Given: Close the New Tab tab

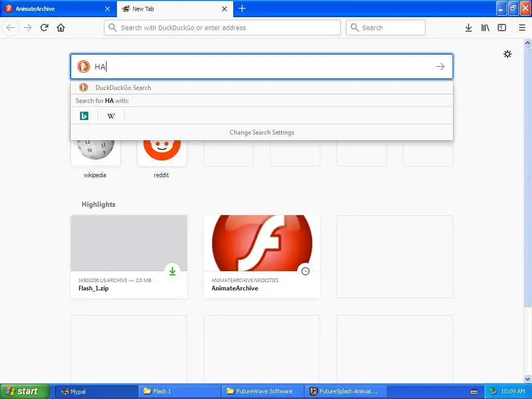Looking at the screenshot, I should click(224, 9).
